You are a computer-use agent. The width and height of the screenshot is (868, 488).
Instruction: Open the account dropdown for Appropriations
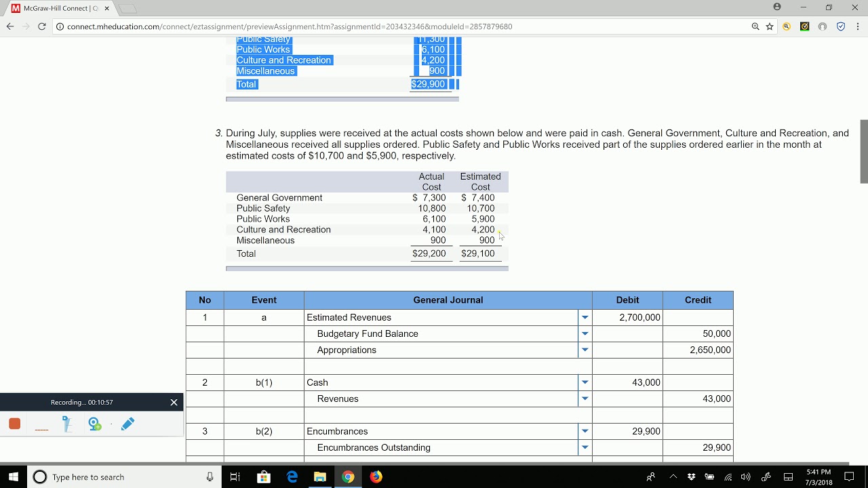[585, 350]
